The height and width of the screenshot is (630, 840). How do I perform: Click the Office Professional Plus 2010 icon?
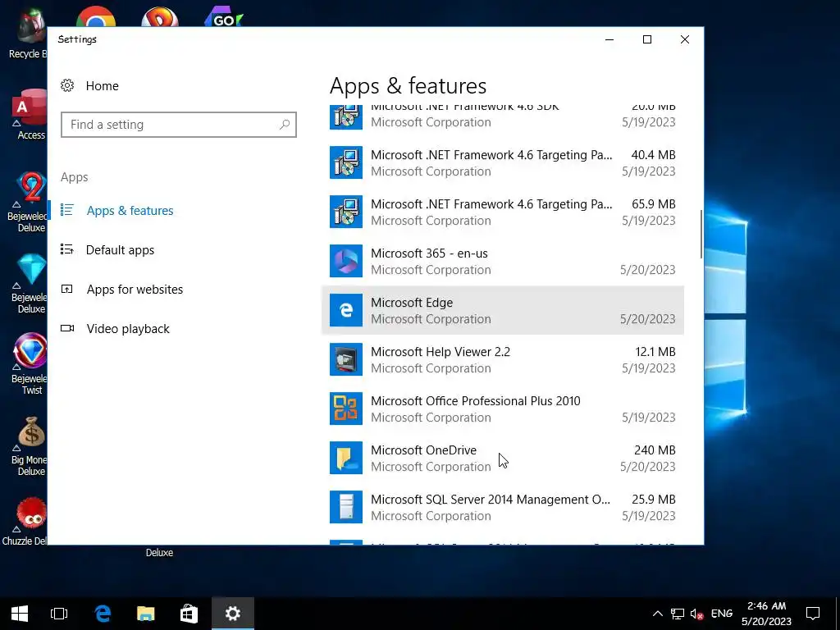pyautogui.click(x=345, y=409)
